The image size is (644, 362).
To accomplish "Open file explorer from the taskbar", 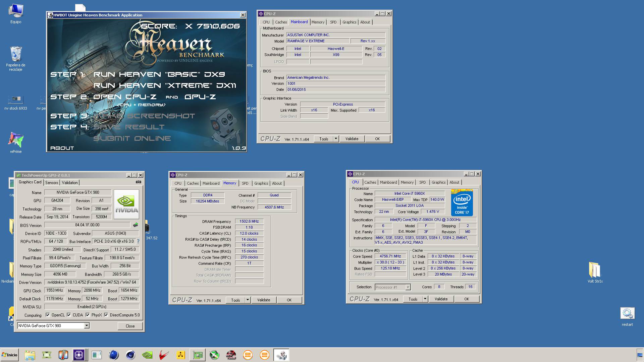I will (x=30, y=355).
